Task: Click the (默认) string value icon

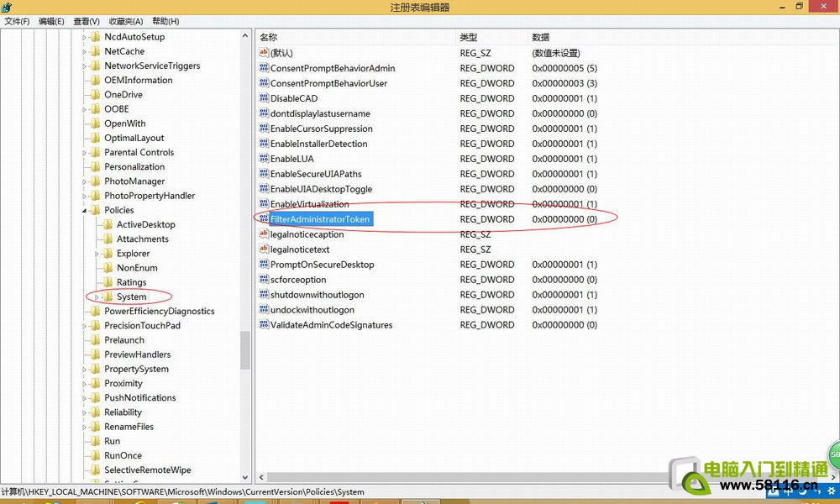Action: click(x=264, y=52)
